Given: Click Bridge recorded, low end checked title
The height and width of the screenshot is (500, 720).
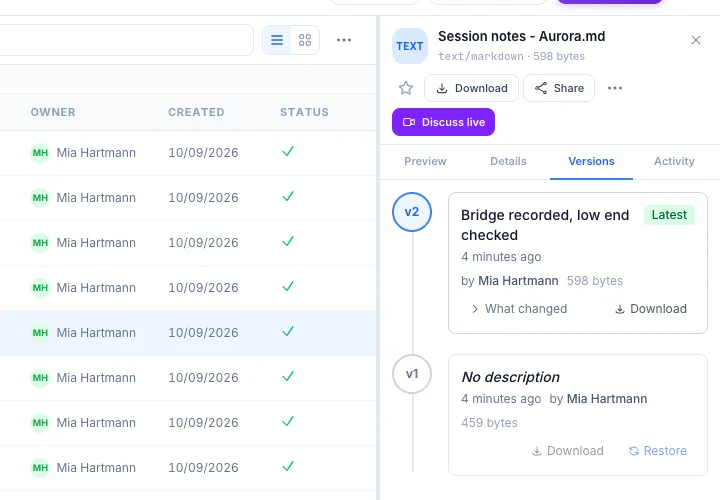Looking at the screenshot, I should (x=545, y=225).
